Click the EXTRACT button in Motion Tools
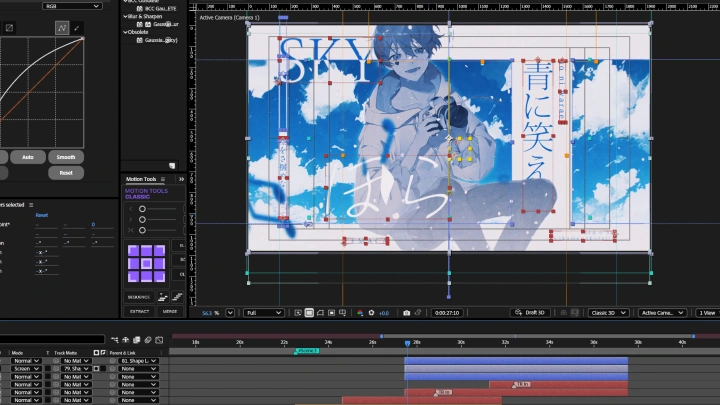 point(140,311)
